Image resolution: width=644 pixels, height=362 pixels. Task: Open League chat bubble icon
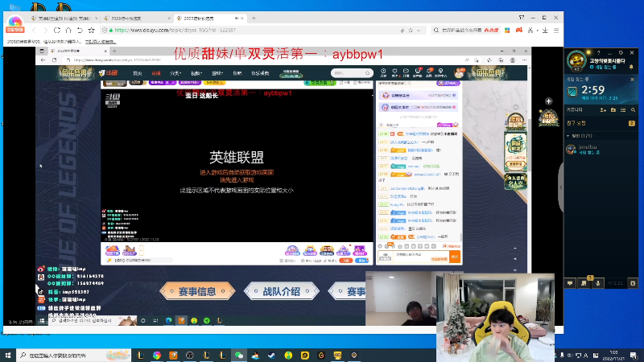click(570, 283)
